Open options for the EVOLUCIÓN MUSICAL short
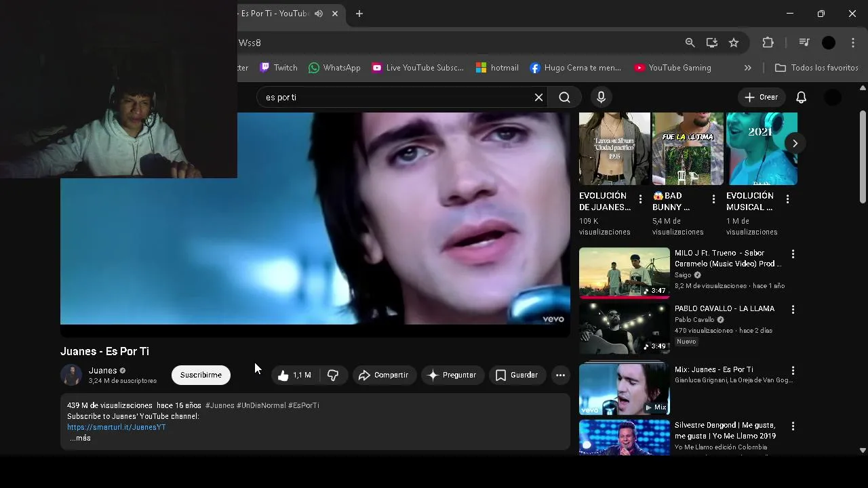This screenshot has height=488, width=868. pyautogui.click(x=787, y=199)
